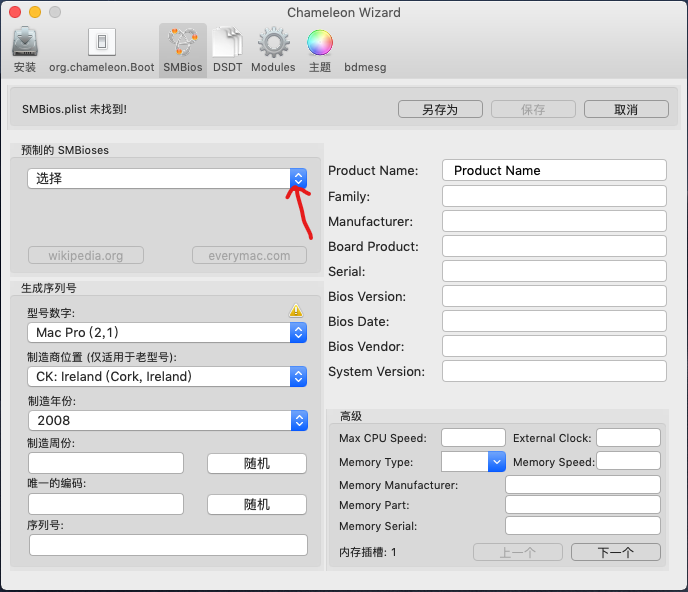The image size is (688, 592).
Task: Click 随机 button beside 唯一的编码 field
Action: coord(257,505)
